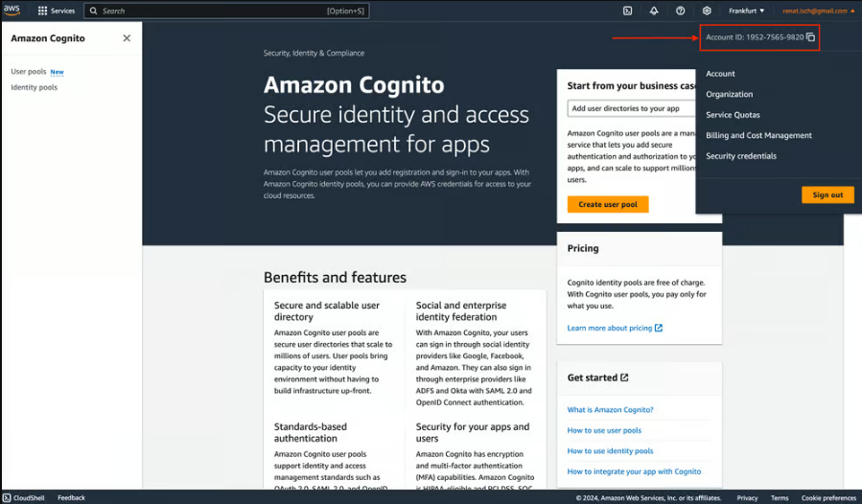Open the notifications bell icon
Viewport: 862px width, 504px height.
(654, 11)
